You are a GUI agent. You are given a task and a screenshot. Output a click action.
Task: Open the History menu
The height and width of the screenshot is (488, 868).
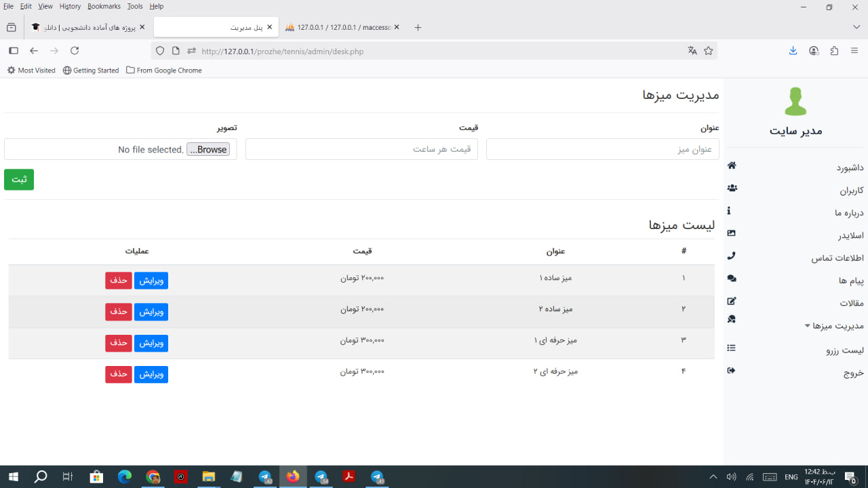(x=70, y=6)
